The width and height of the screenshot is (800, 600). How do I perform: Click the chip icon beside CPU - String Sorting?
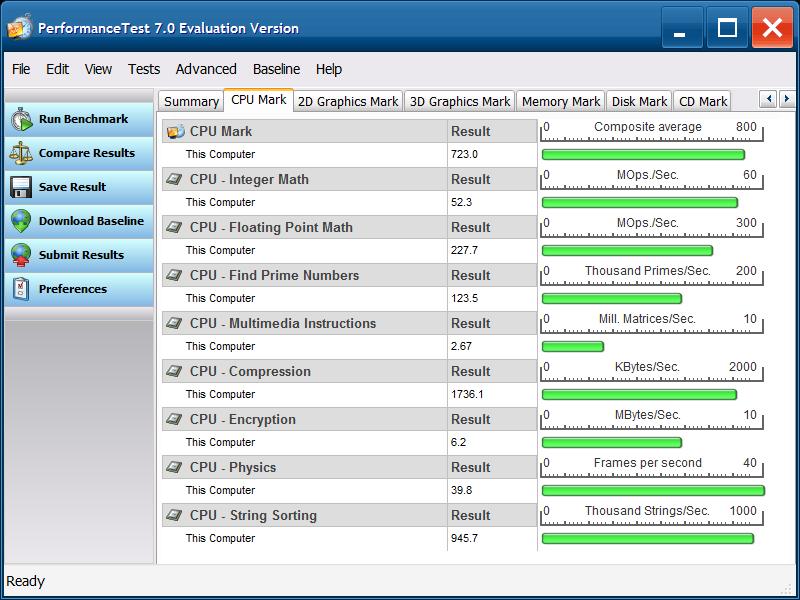pyautogui.click(x=174, y=515)
